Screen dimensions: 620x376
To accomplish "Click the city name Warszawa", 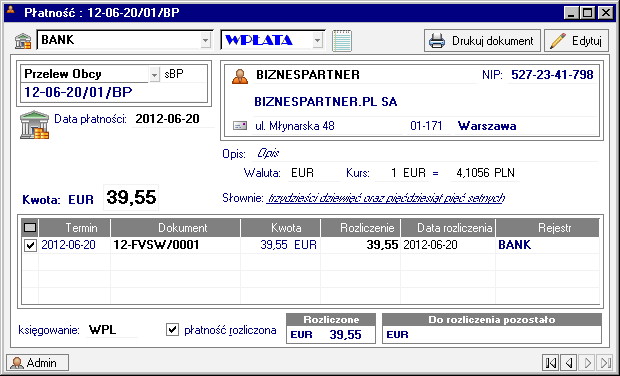I will point(487,126).
